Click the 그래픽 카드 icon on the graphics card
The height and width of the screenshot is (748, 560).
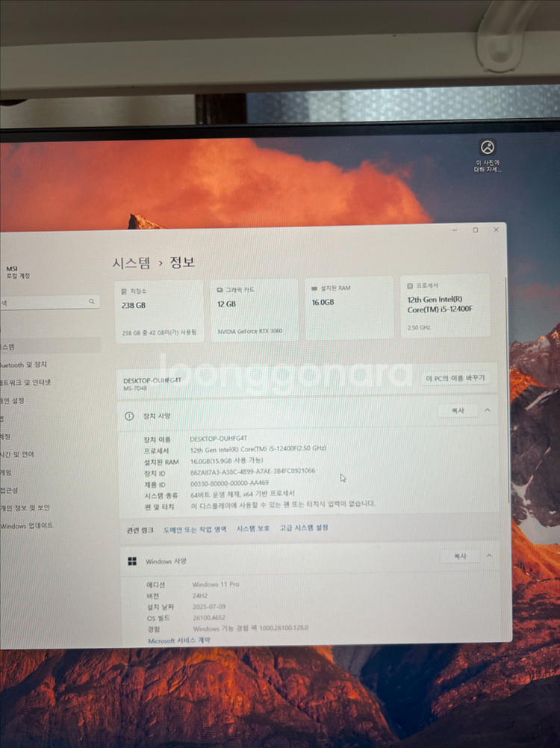coord(220,290)
